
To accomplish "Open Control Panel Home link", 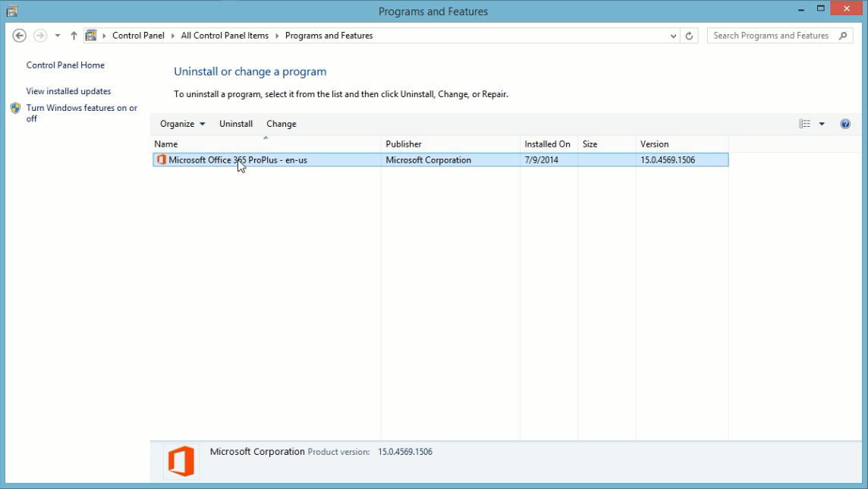I will coord(65,65).
